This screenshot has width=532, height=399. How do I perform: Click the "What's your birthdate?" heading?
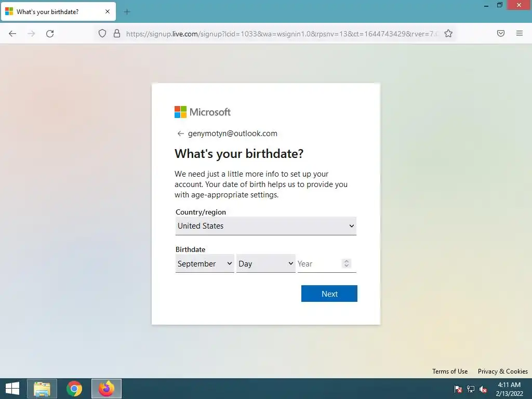[239, 154]
